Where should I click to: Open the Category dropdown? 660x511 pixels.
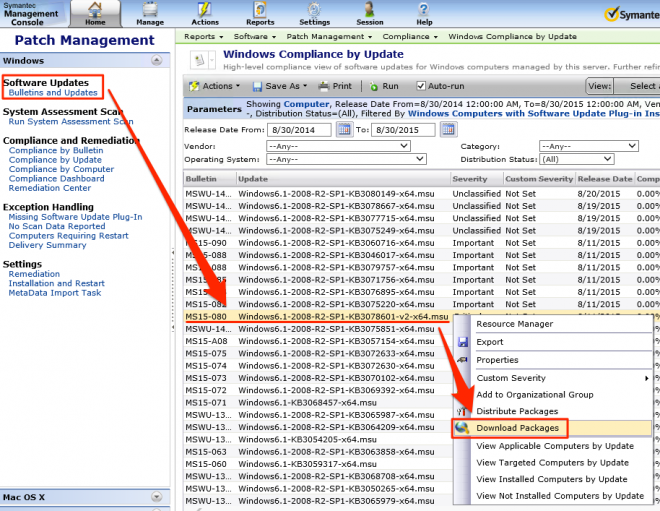589,146
